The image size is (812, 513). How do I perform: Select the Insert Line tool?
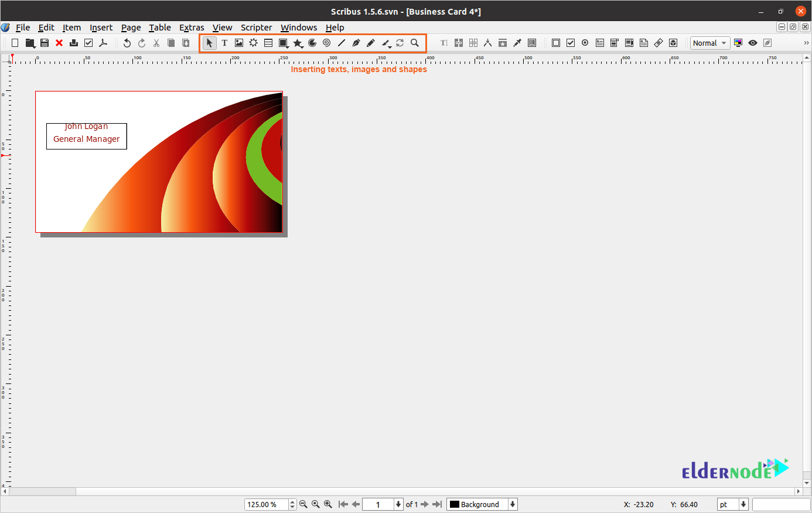(x=342, y=43)
